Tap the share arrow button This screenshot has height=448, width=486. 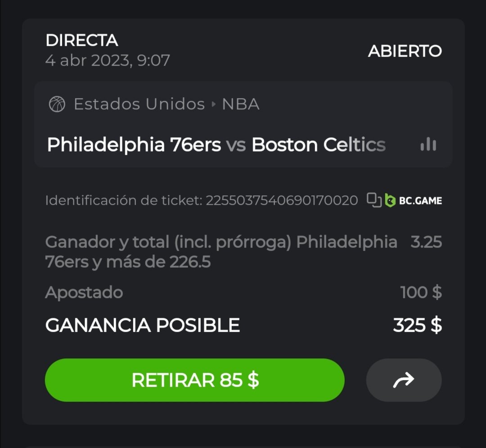coord(404,380)
